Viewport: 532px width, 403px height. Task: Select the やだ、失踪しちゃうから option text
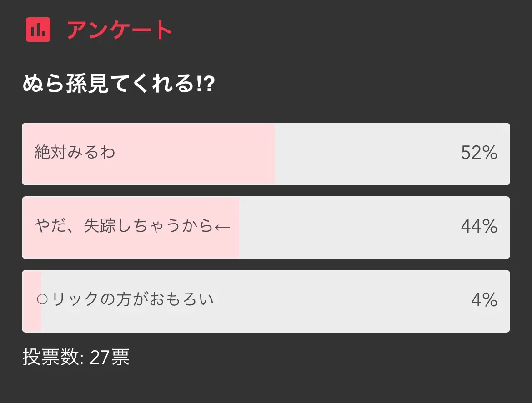(x=124, y=225)
